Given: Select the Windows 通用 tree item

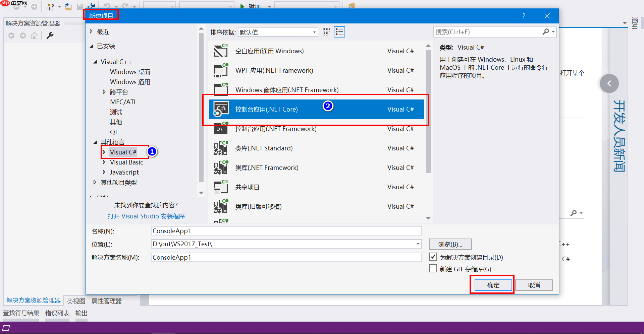Looking at the screenshot, I should (130, 82).
